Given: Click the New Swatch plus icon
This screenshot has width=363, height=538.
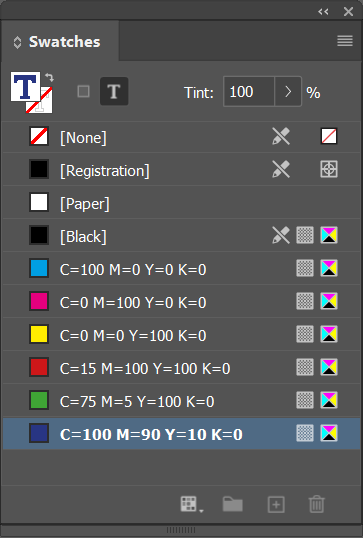Looking at the screenshot, I should coord(276,504).
